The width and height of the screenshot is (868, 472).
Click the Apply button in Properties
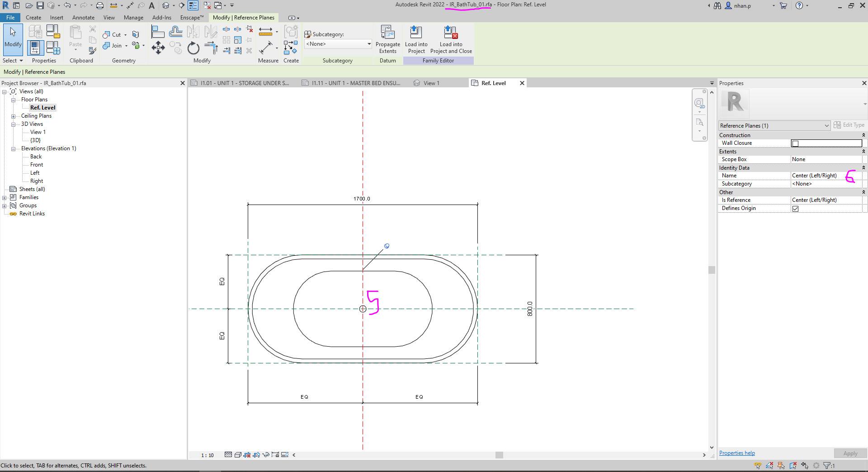(850, 453)
